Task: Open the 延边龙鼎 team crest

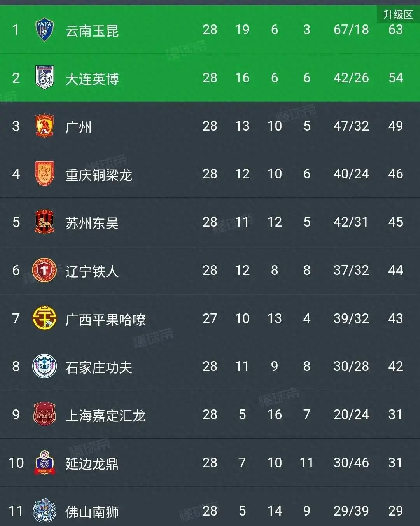Action: (x=44, y=463)
